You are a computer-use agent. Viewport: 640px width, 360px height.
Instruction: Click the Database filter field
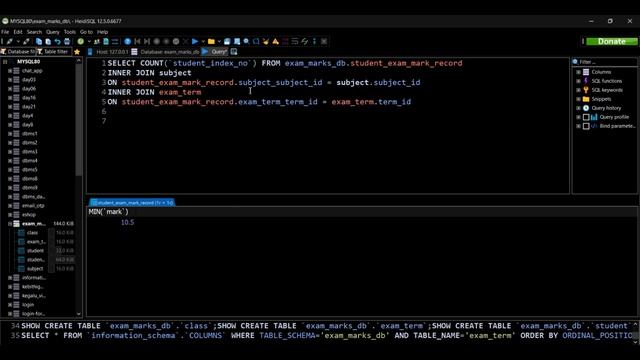click(x=19, y=52)
